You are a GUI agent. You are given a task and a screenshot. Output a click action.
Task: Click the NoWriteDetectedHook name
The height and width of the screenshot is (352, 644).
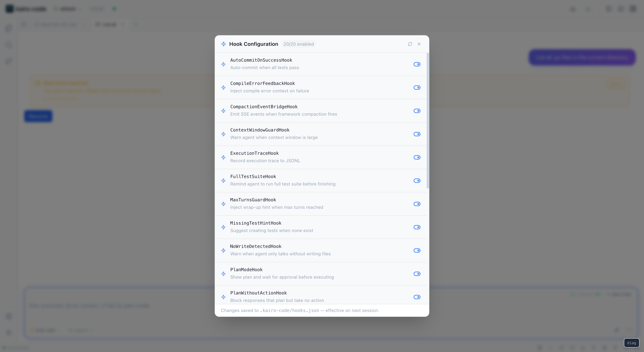coord(255,246)
